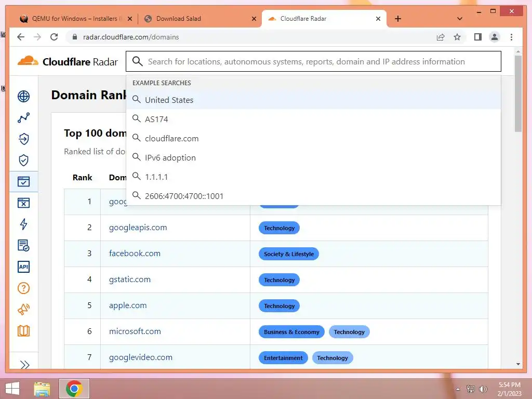532x399 pixels.
Task: Click the Society & Lifestyle tag
Action: [x=289, y=254]
